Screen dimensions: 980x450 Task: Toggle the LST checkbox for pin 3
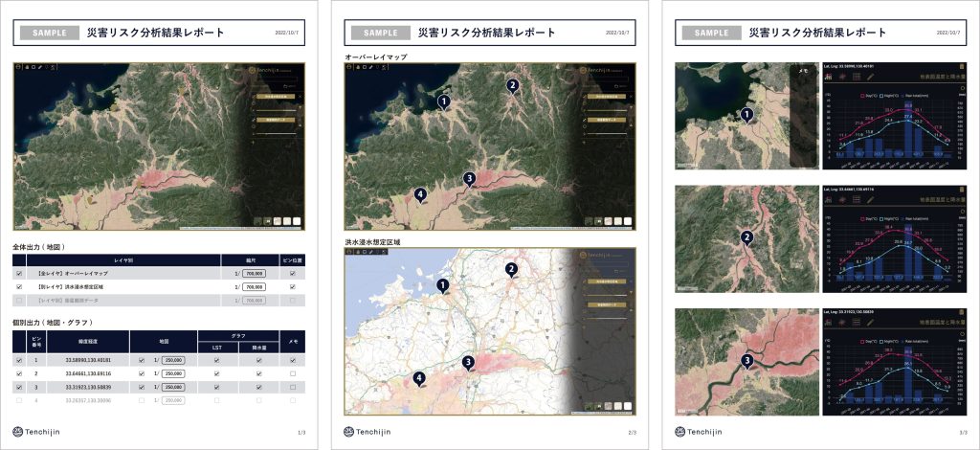click(x=217, y=387)
